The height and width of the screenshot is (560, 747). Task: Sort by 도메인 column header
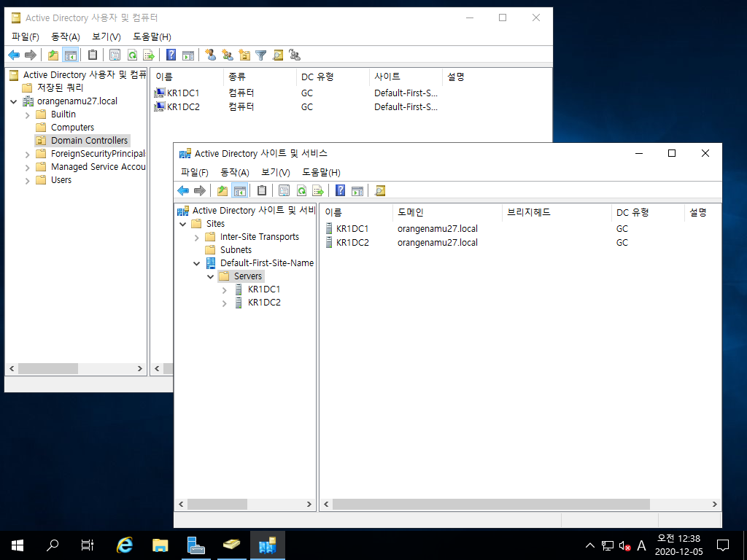[x=447, y=212]
